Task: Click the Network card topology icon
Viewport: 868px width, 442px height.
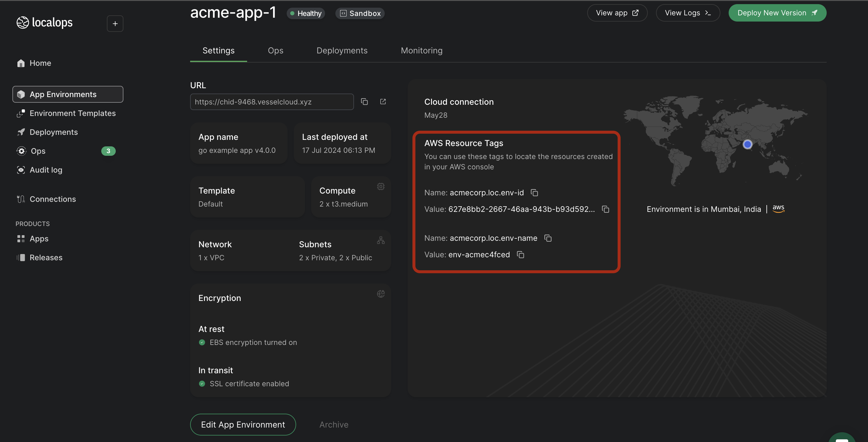Action: [381, 240]
